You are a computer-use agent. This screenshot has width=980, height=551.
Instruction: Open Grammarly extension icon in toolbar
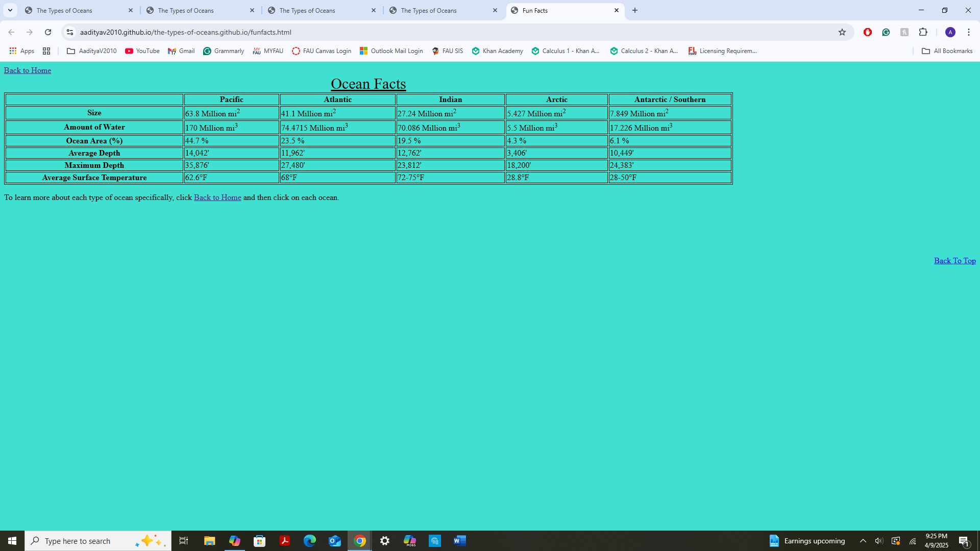pyautogui.click(x=886, y=32)
